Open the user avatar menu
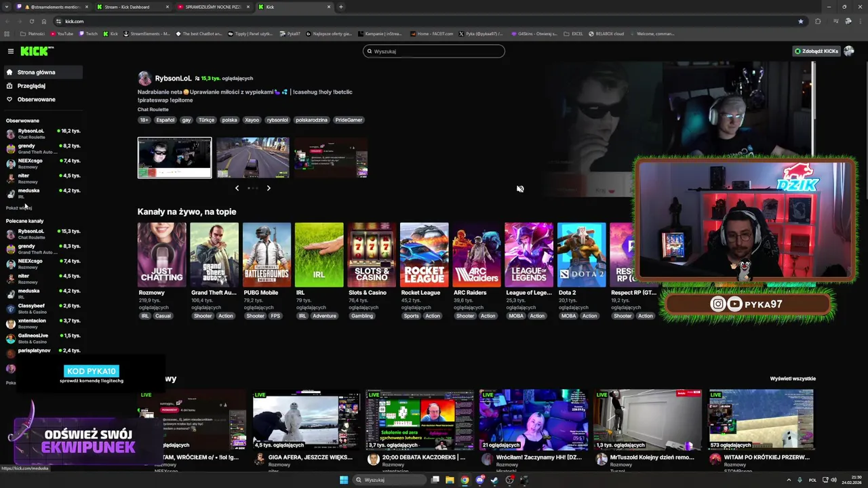This screenshot has height=488, width=868. pyautogui.click(x=849, y=51)
